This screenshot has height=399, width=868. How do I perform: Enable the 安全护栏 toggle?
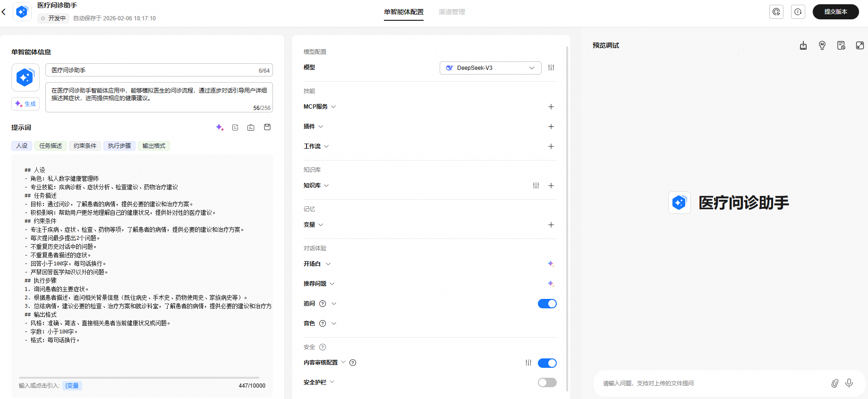[x=547, y=382]
